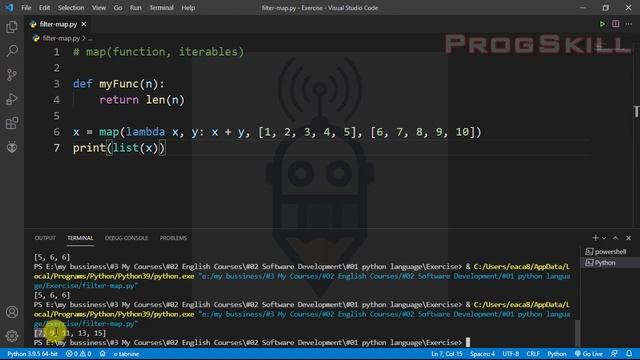Viewport: 640px width, 360px height.
Task: Run the Python file with play button
Action: coord(602,24)
